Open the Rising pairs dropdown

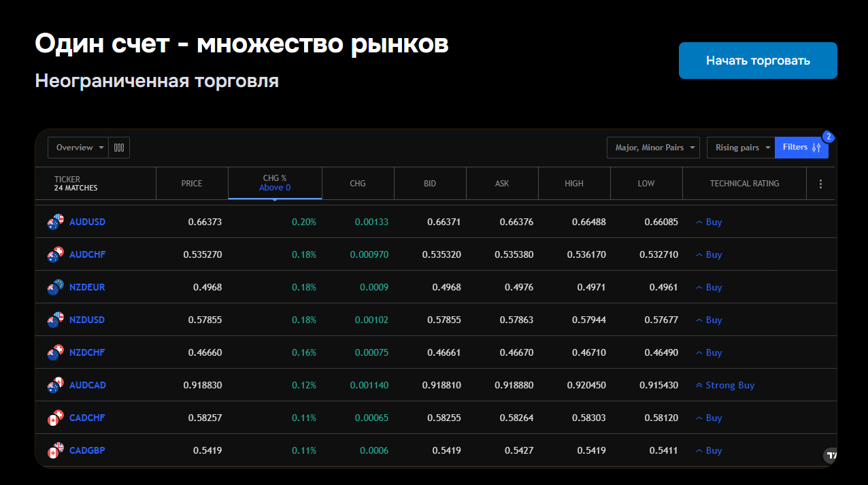[741, 148]
